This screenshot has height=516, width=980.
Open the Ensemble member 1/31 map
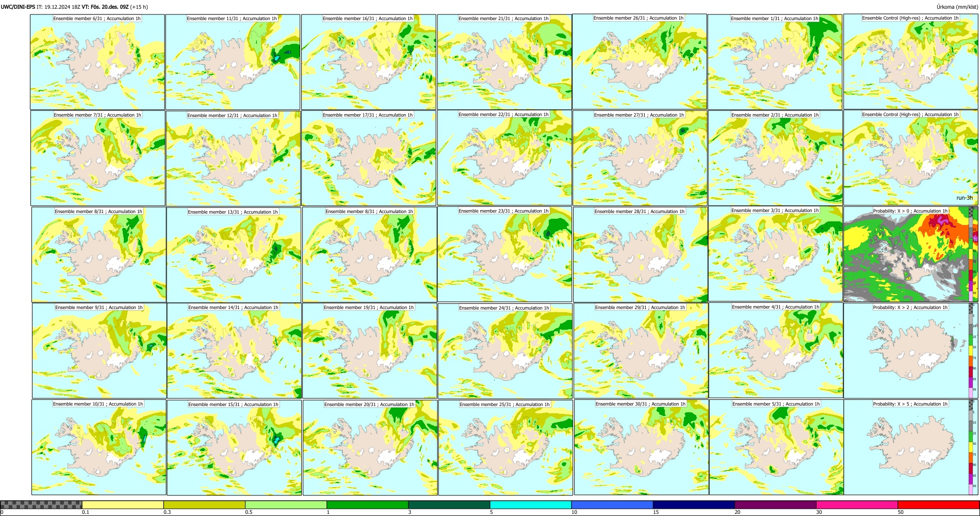(775, 62)
